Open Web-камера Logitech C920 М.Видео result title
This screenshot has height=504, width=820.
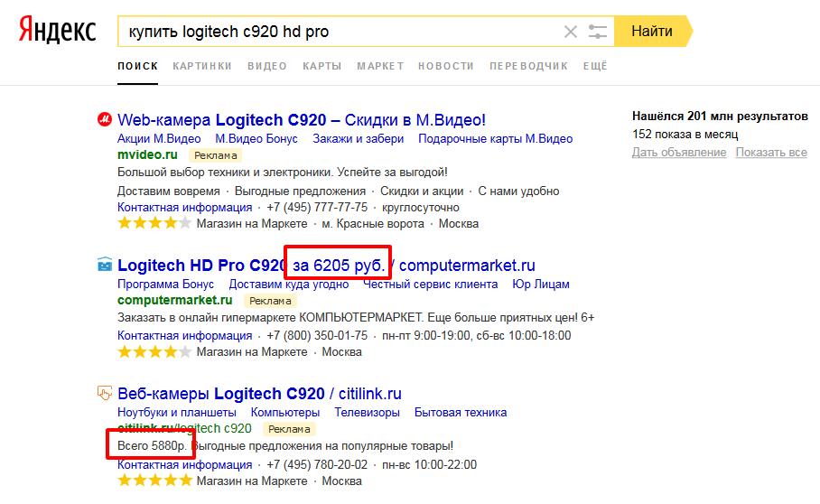tap(302, 120)
